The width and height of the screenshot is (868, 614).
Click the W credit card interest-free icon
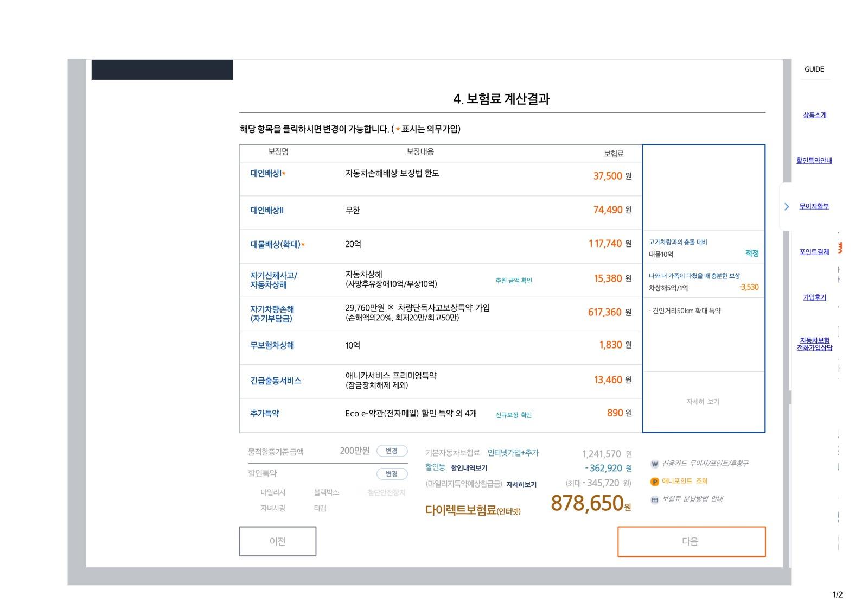[x=654, y=464]
